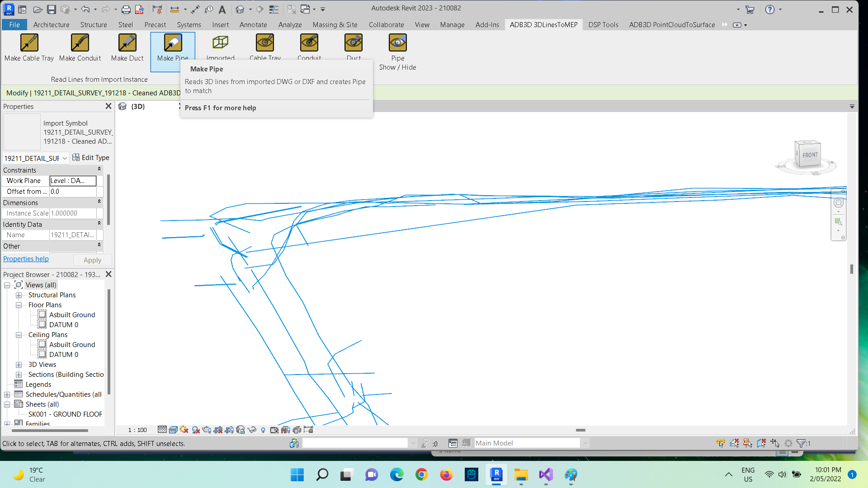This screenshot has width=868, height=488.
Task: Open the Properties help link
Action: [26, 259]
